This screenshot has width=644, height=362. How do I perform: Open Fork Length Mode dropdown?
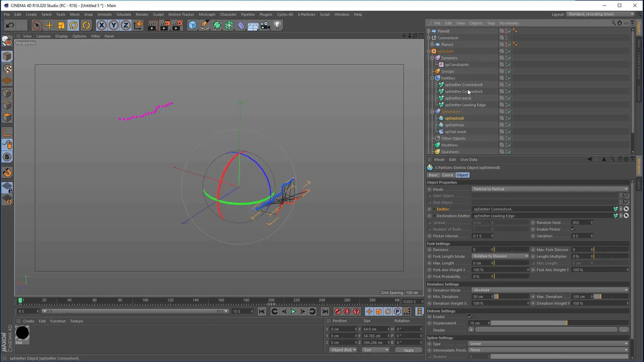tap(500, 256)
